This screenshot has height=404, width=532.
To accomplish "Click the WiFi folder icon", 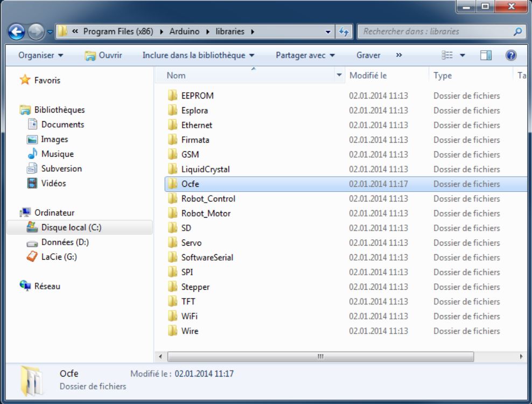I will pyautogui.click(x=172, y=316).
